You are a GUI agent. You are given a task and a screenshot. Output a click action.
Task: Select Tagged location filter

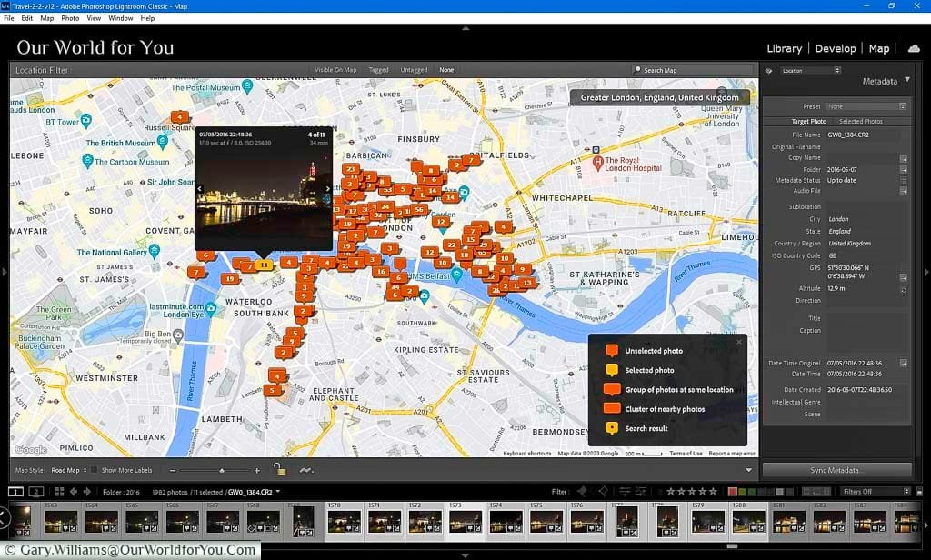(378, 69)
